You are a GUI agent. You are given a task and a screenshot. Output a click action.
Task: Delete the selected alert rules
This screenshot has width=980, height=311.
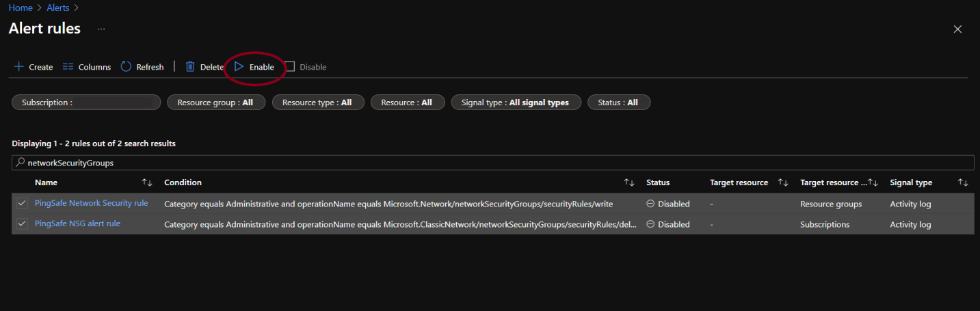point(204,67)
